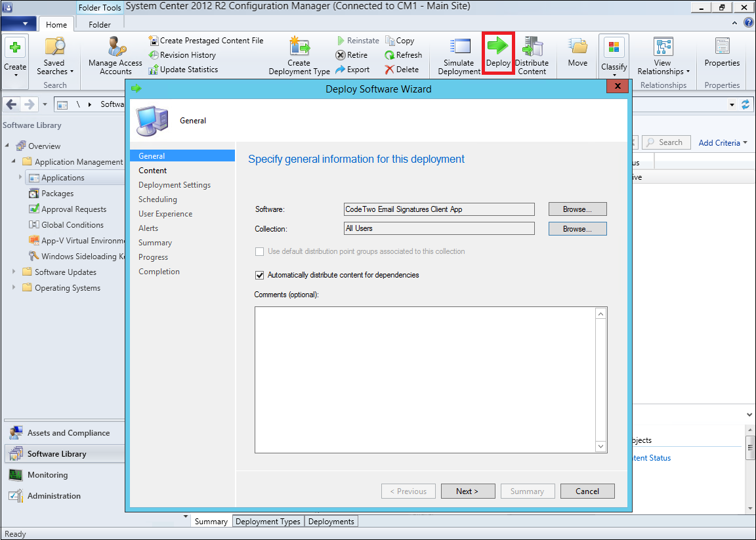This screenshot has height=540, width=756.
Task: Browse for the Software in the wizard
Action: [577, 209]
